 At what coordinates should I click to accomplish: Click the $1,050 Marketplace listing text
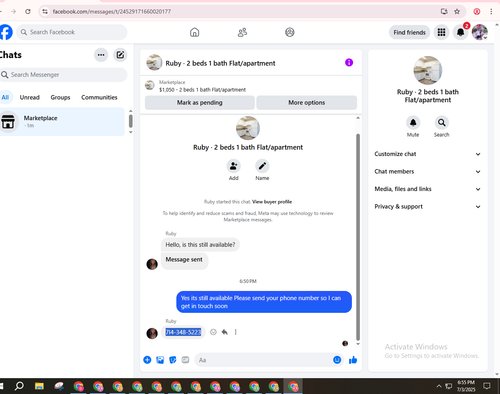pyautogui.click(x=202, y=90)
